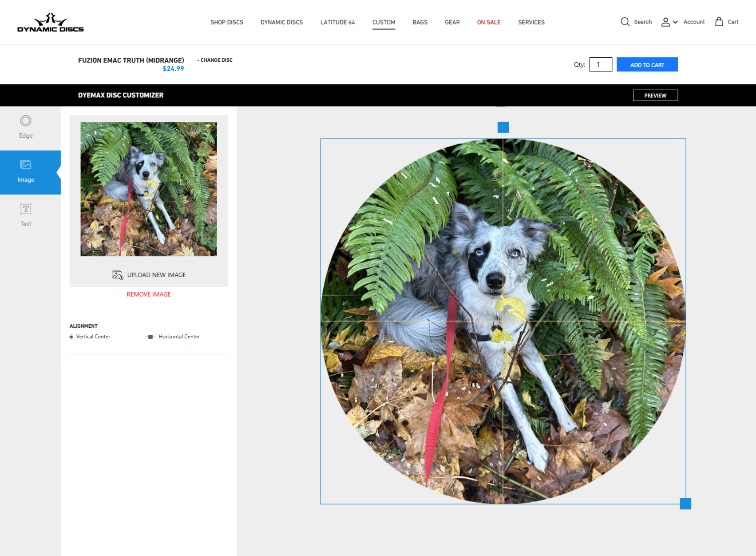Open the Latitude 64 menu
The height and width of the screenshot is (556, 756).
338,22
